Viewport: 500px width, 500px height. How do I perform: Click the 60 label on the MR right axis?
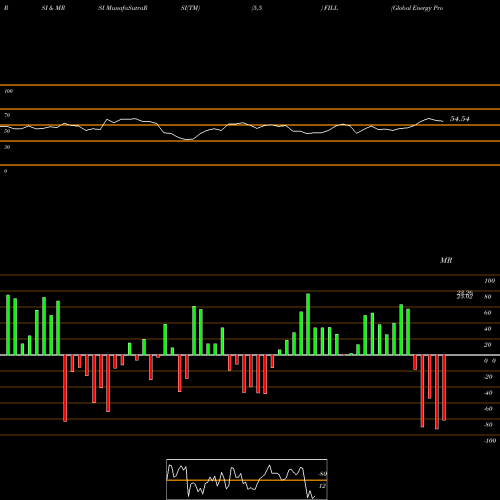(488, 313)
